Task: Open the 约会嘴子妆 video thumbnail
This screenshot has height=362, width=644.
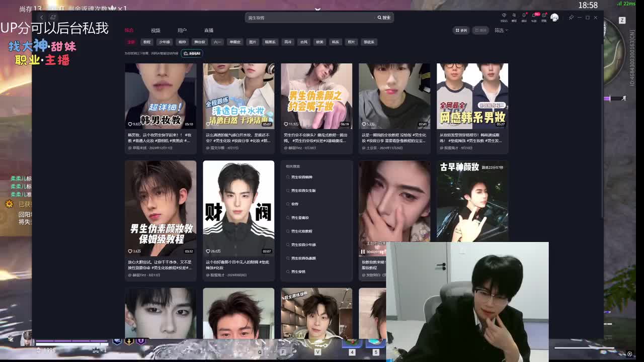Action: (x=316, y=96)
